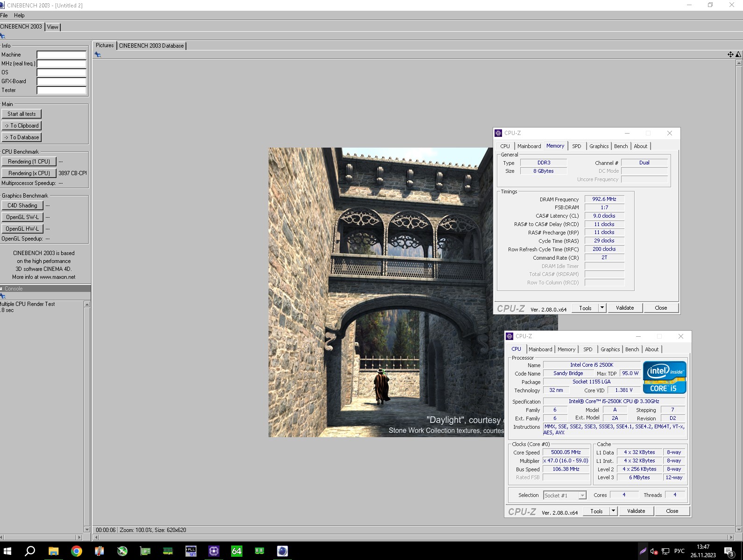Screen dimensions: 743x560
Task: Run the Rendering (1 CPU) benchmark
Action: click(x=29, y=162)
